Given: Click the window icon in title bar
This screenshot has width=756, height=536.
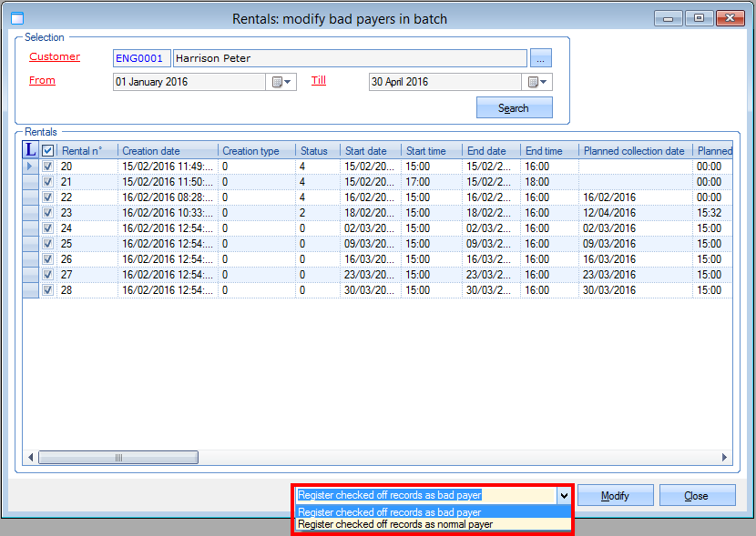Looking at the screenshot, I should pyautogui.click(x=16, y=18).
